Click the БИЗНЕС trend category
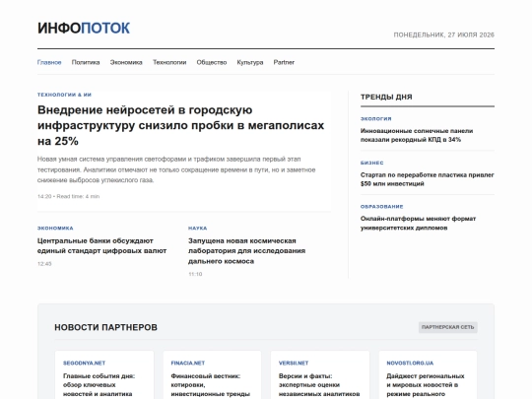The image size is (532, 399). (371, 163)
